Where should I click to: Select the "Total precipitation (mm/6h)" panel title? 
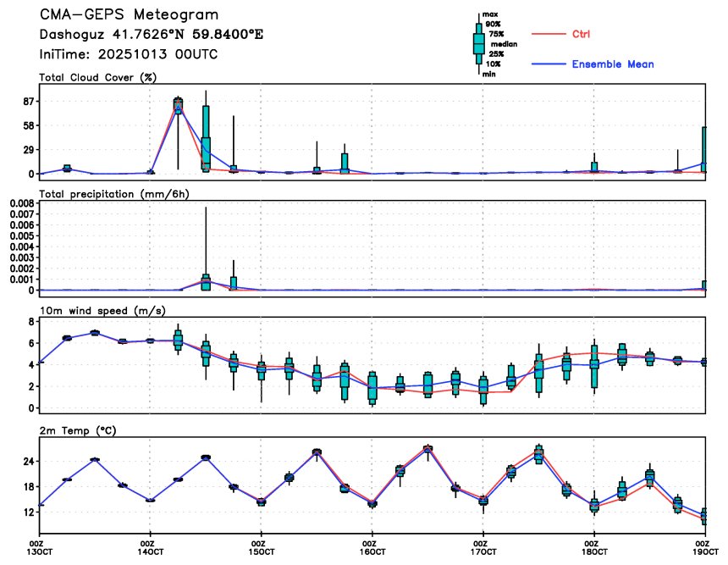coord(114,194)
